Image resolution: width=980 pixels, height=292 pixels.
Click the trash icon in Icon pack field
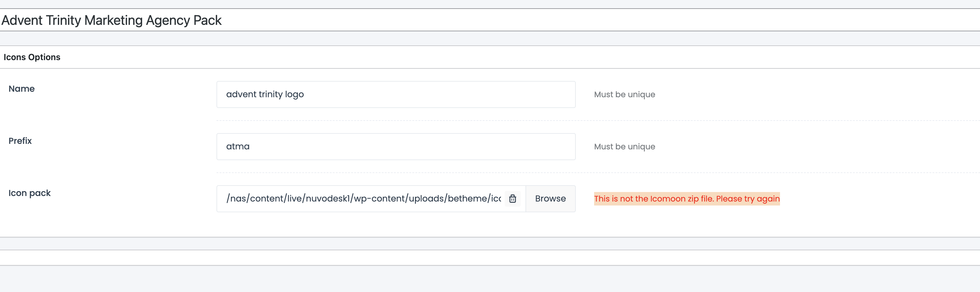coord(512,199)
